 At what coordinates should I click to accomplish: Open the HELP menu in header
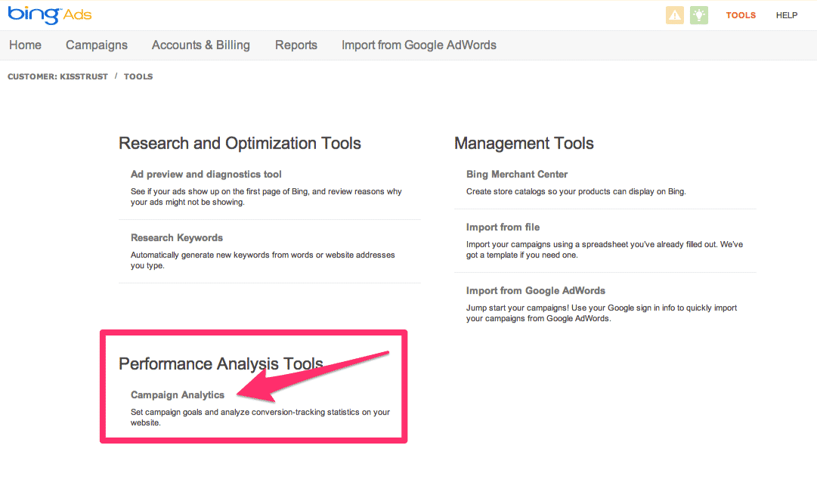click(x=787, y=15)
